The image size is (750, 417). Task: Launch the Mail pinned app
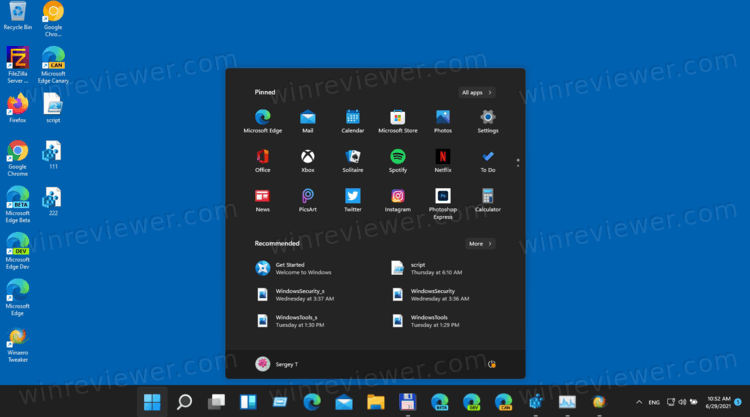308,121
